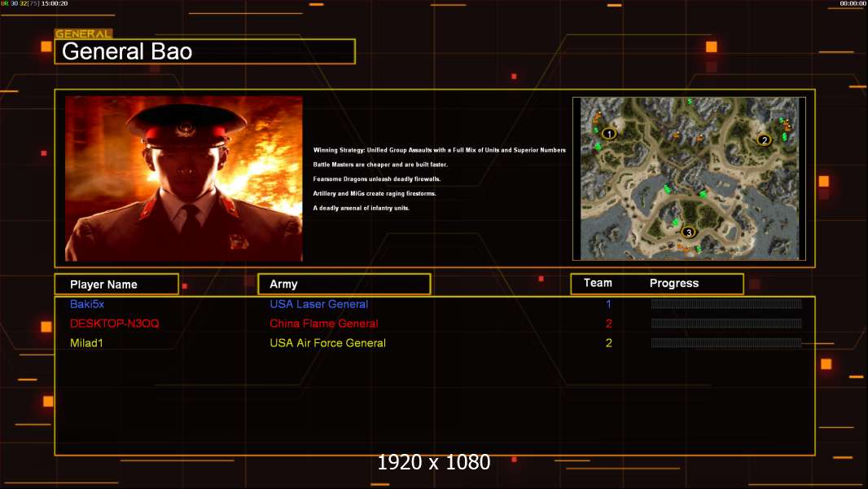This screenshot has width=868, height=489.
Task: Select player name DESKTOP-N3OQ
Action: pos(115,324)
